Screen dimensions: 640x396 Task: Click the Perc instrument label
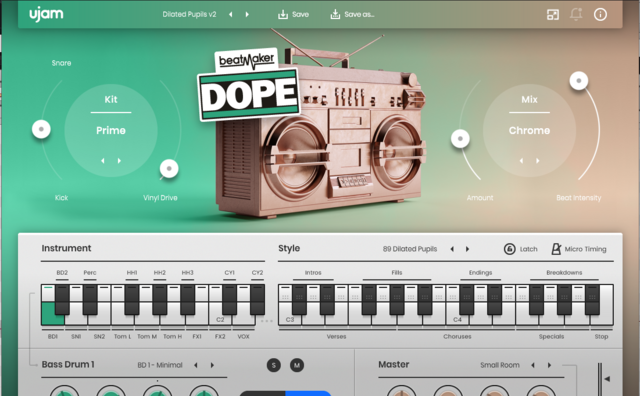(90, 273)
